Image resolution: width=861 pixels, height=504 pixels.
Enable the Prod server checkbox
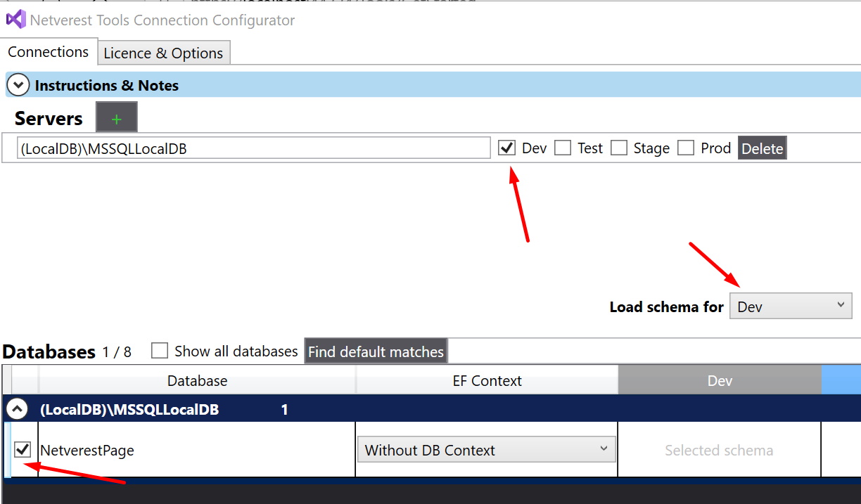pyautogui.click(x=686, y=148)
